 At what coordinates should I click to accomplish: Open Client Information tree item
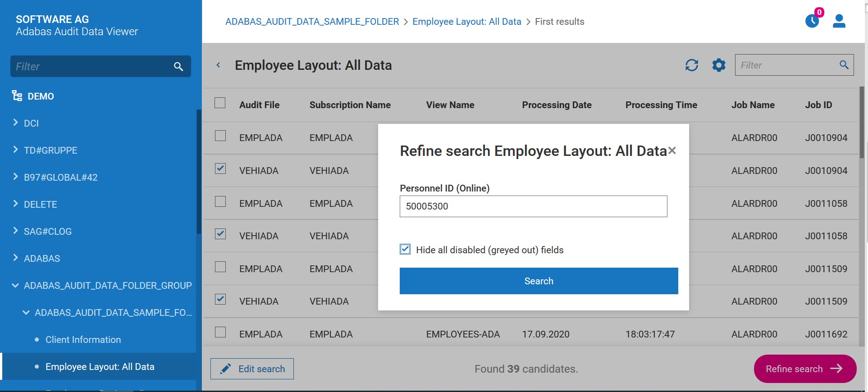tap(83, 340)
